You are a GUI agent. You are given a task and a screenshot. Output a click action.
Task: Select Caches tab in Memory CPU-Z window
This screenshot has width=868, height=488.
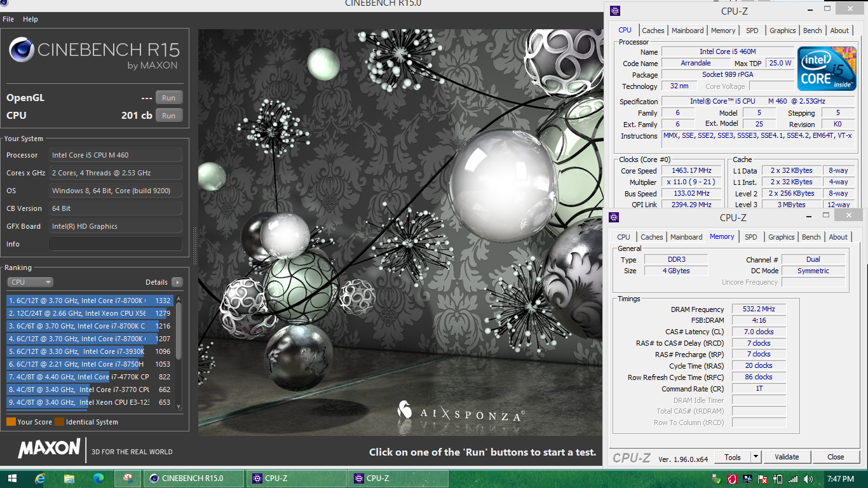651,237
